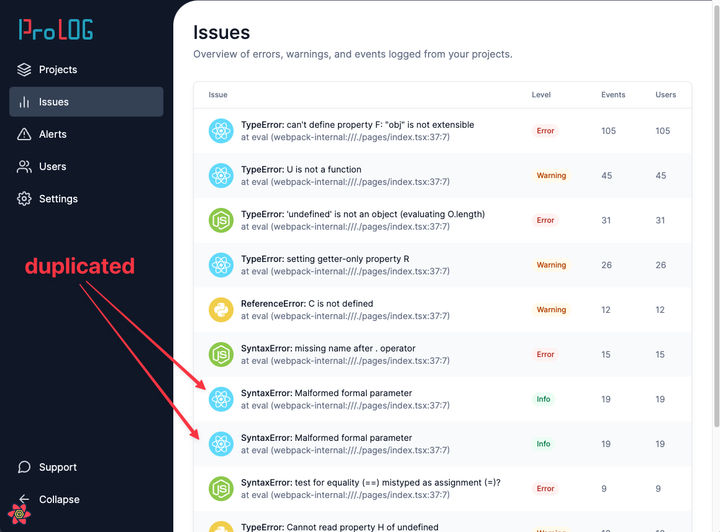
Task: Click the Level column header
Action: pyautogui.click(x=541, y=95)
